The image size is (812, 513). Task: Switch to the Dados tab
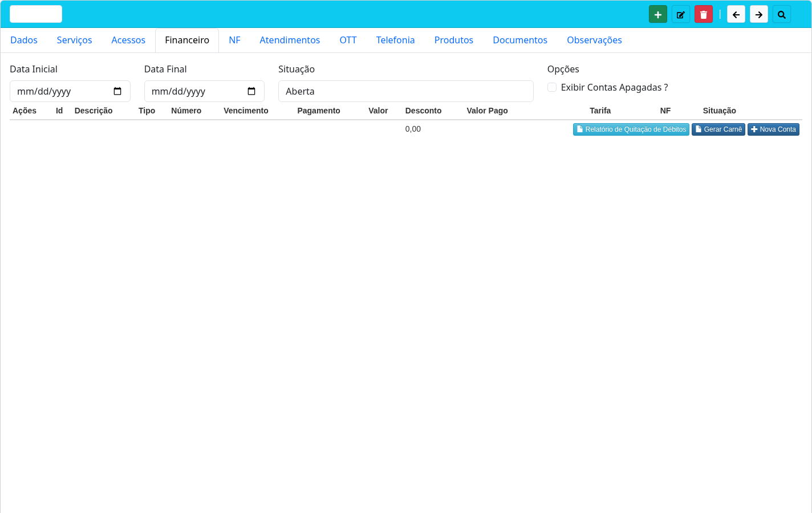(x=24, y=40)
